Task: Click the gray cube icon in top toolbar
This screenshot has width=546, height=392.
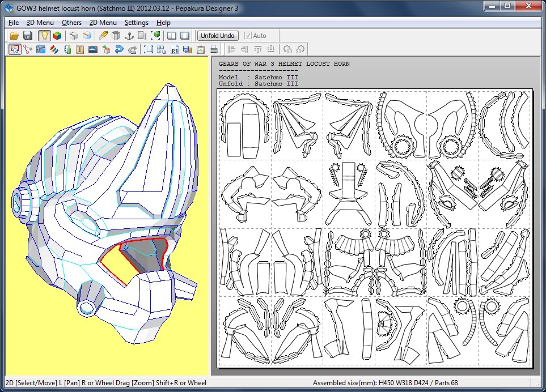Action: (74, 36)
